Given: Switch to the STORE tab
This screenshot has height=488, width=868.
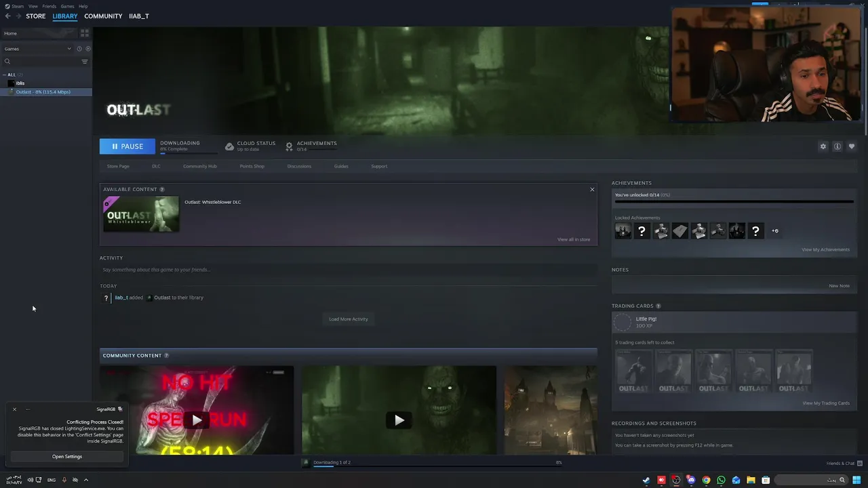Looking at the screenshot, I should point(36,16).
